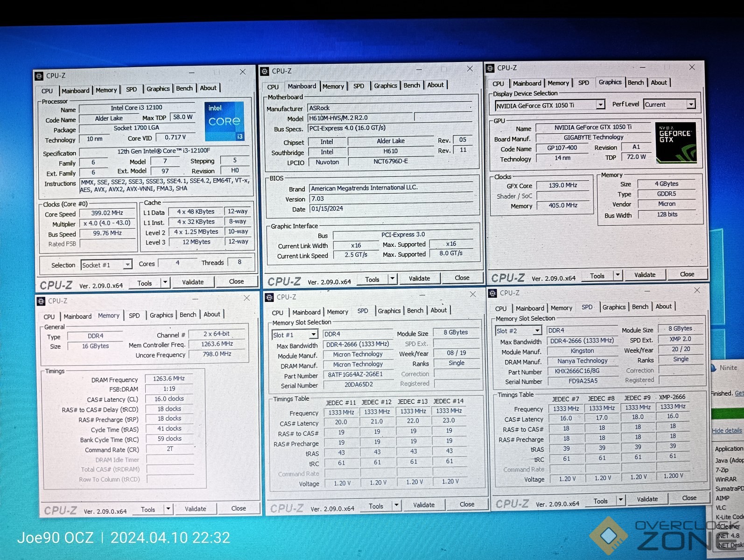Screen dimensions: 744x560
Task: Click Validate in Slot #2 SPD window
Action: click(647, 499)
